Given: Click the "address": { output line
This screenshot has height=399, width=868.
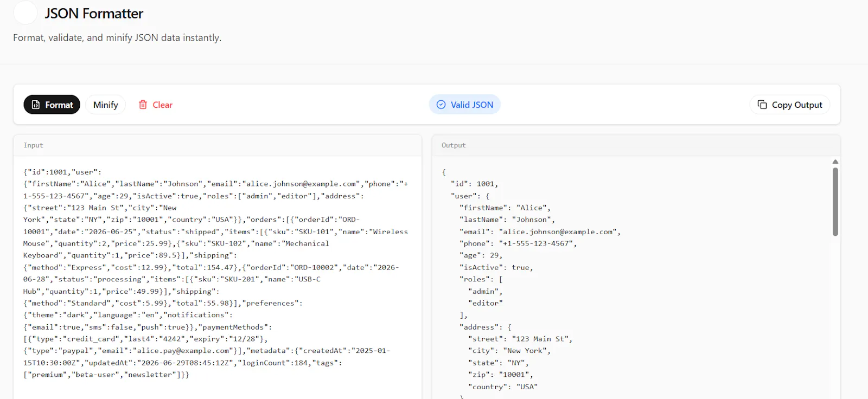Looking at the screenshot, I should pyautogui.click(x=486, y=327).
